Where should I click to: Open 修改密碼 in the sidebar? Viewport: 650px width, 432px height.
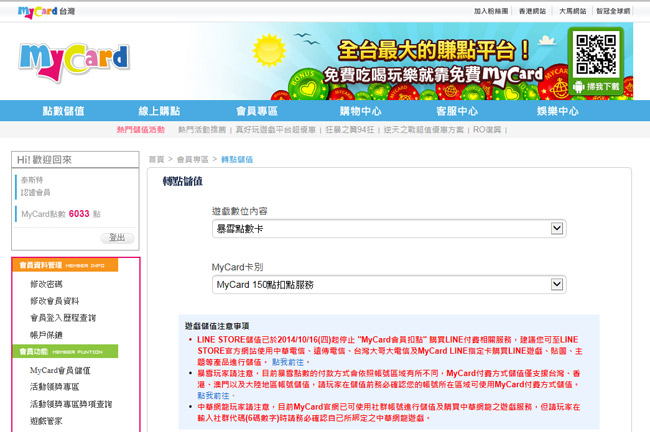pyautogui.click(x=46, y=284)
